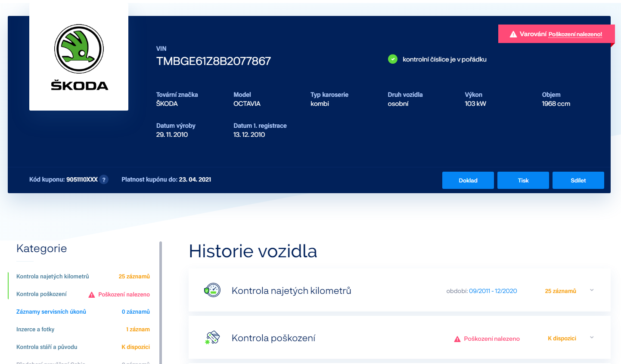Click the Výkon value 103 kW
Screen dimensions: 621x364
pos(475,104)
